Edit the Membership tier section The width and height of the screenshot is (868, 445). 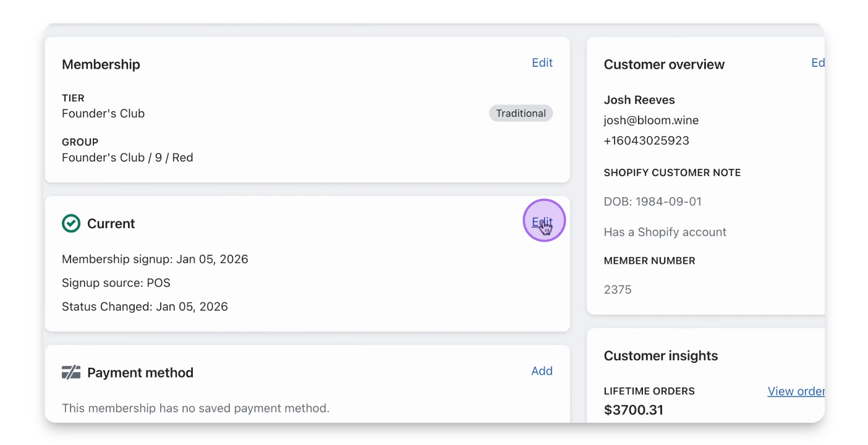click(542, 63)
